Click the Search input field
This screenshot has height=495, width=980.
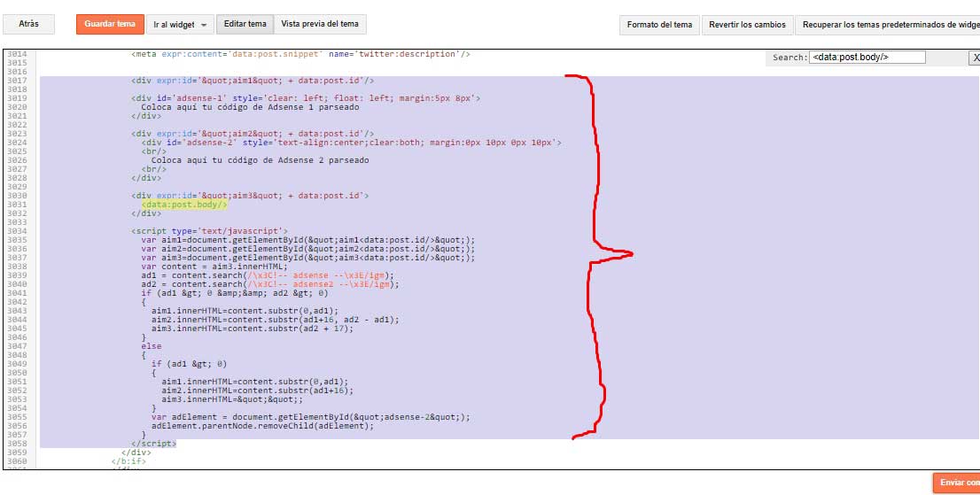coord(867,57)
